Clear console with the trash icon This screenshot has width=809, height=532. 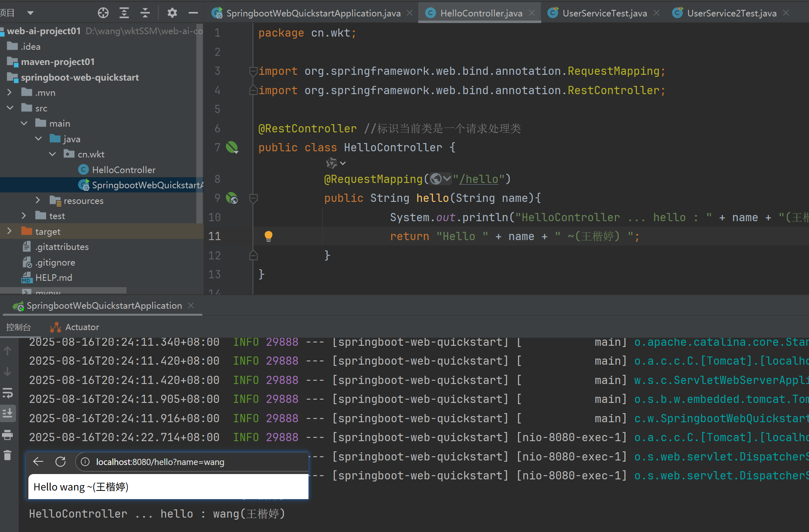[x=8, y=455]
